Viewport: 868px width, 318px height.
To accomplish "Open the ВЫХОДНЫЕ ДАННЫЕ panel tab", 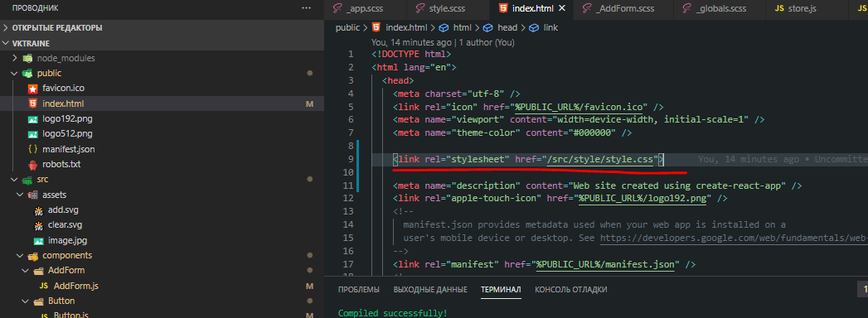I will coord(430,289).
